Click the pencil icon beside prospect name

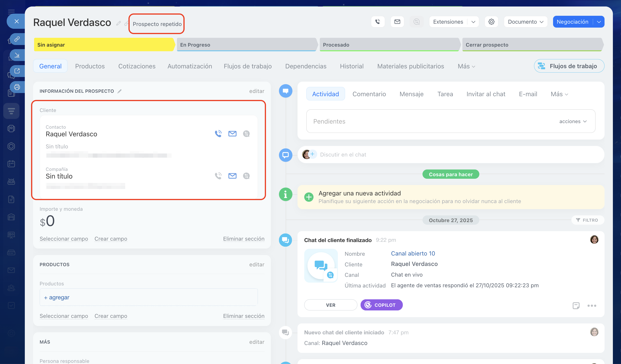click(118, 23)
